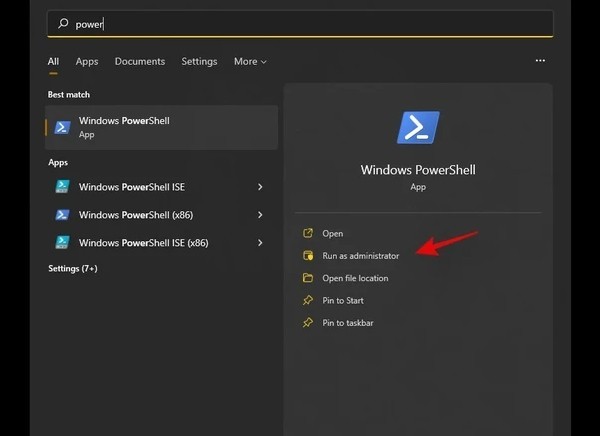
Task: Select Pin to taskbar option
Action: click(348, 323)
